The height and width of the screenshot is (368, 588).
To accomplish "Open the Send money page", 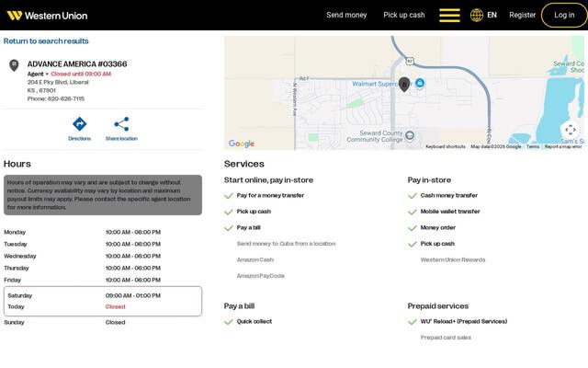I will click(x=346, y=15).
